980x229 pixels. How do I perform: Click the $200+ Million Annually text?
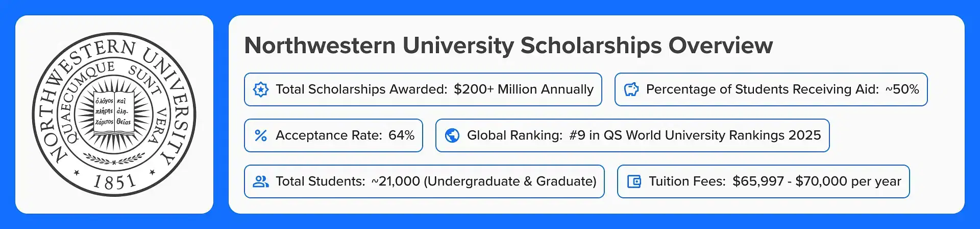(x=524, y=89)
